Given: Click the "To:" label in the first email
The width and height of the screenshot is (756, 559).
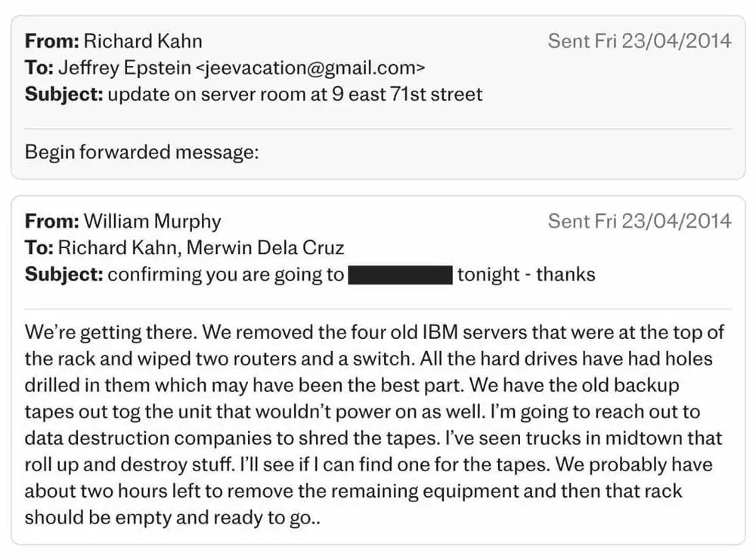Looking at the screenshot, I should (39, 67).
